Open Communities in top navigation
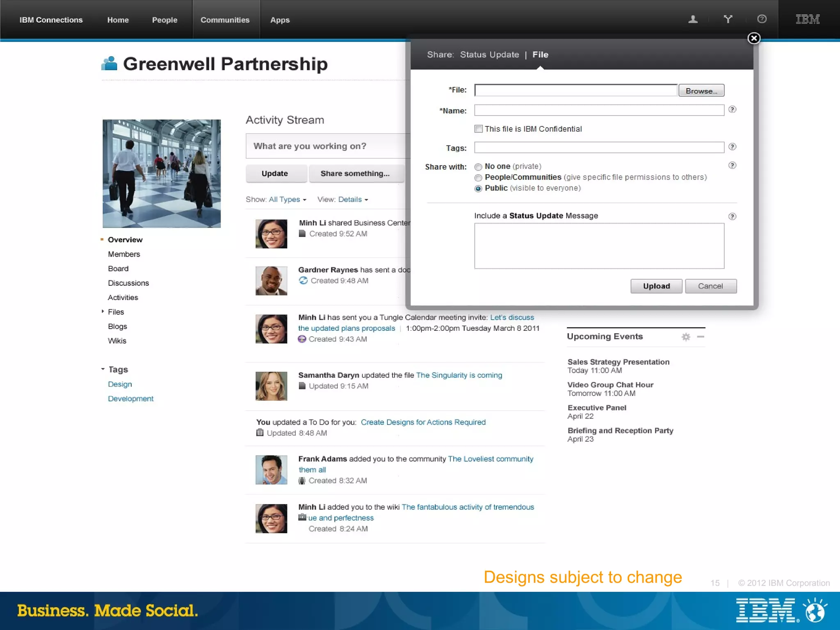 (225, 20)
